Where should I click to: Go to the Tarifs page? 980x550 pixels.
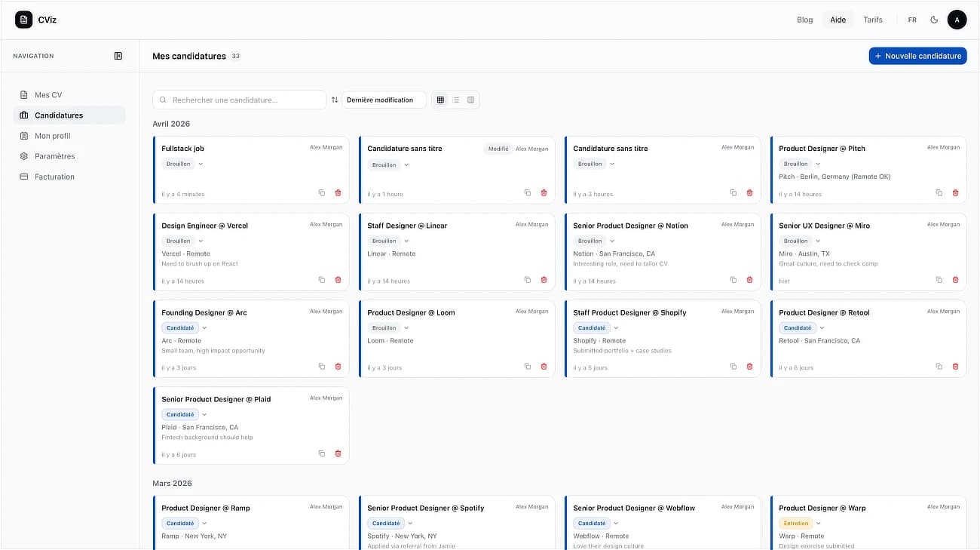873,20
